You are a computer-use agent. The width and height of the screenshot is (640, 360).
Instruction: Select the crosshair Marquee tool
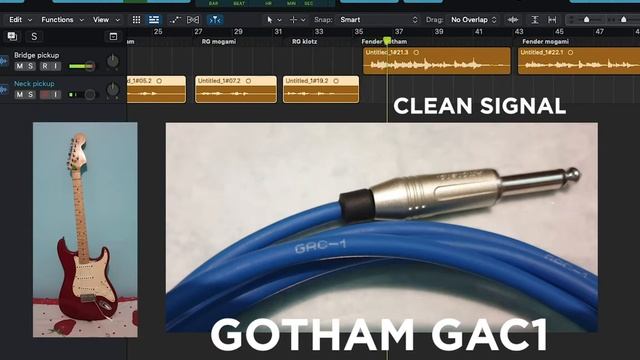[x=293, y=20]
